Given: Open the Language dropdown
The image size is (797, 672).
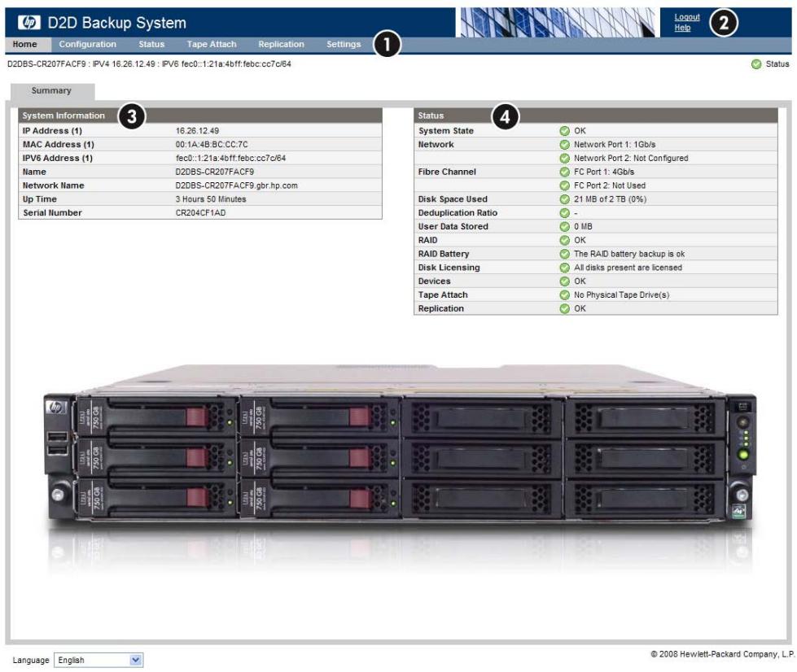Looking at the screenshot, I should 99,660.
